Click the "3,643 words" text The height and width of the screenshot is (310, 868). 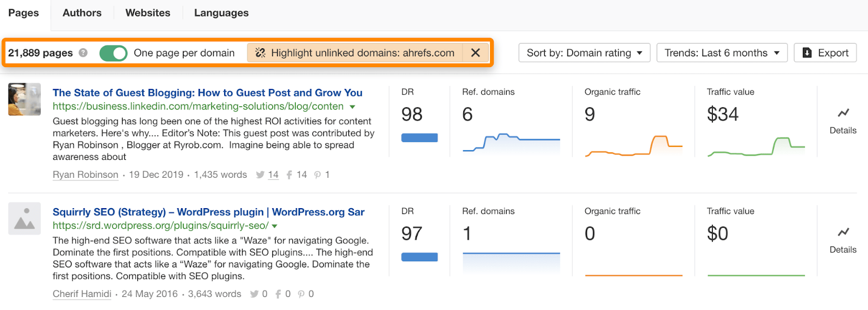[x=215, y=294]
